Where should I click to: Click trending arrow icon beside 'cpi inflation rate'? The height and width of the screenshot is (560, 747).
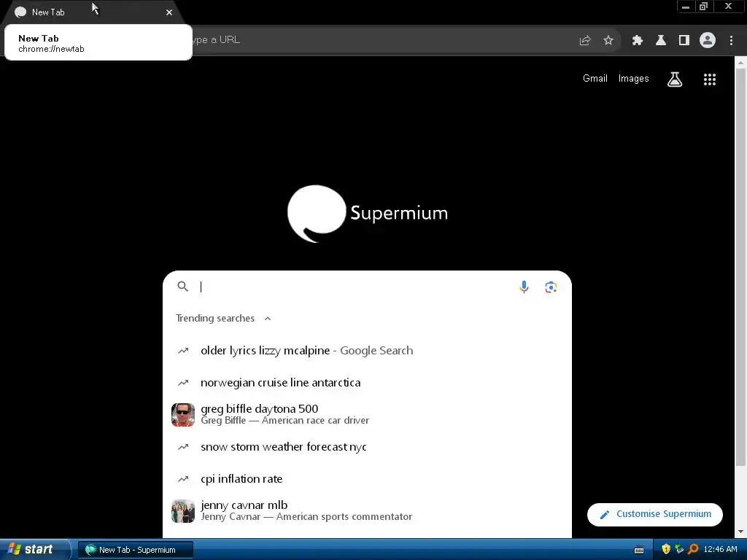pos(183,479)
